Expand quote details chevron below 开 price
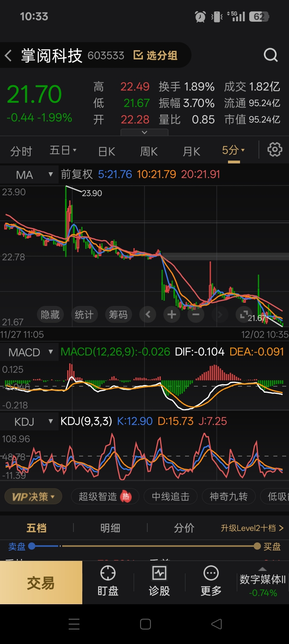The height and width of the screenshot is (644, 289). point(144,132)
